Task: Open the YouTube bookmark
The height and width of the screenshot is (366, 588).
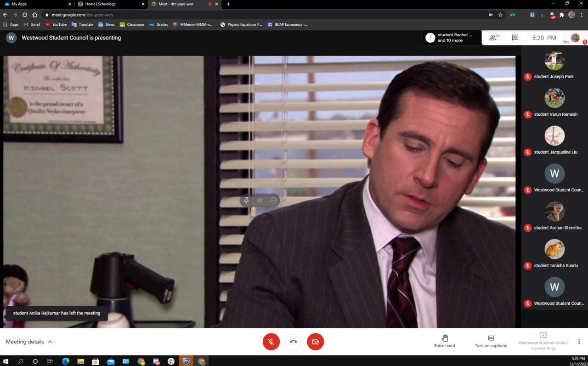Action: 56,24
